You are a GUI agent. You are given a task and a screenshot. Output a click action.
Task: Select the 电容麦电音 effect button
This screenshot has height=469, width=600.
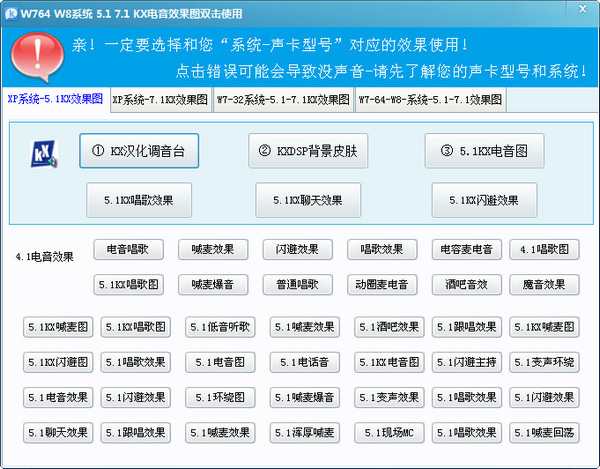pyautogui.click(x=467, y=249)
